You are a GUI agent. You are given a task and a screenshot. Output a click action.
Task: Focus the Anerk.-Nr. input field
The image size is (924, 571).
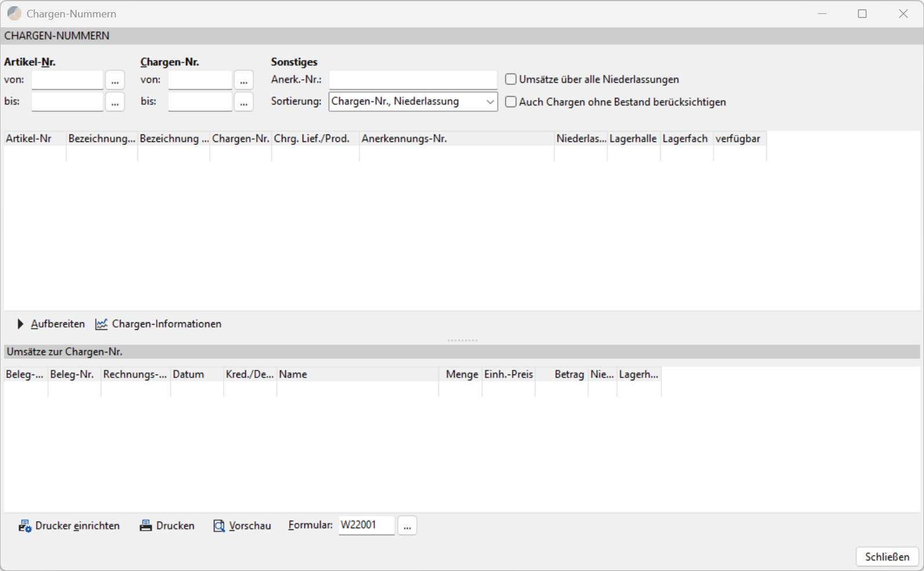coord(413,80)
